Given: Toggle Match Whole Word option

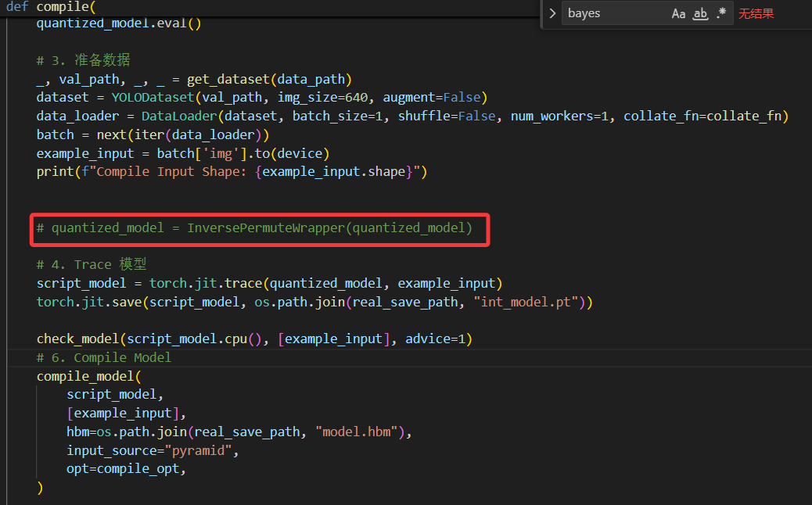Looking at the screenshot, I should pyautogui.click(x=700, y=13).
